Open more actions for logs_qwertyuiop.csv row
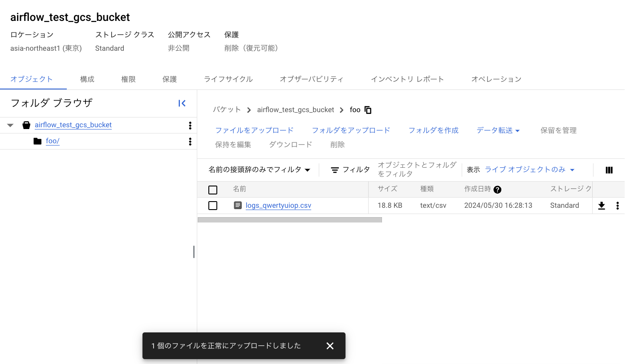Viewport: 626px width, 364px height. click(x=617, y=206)
